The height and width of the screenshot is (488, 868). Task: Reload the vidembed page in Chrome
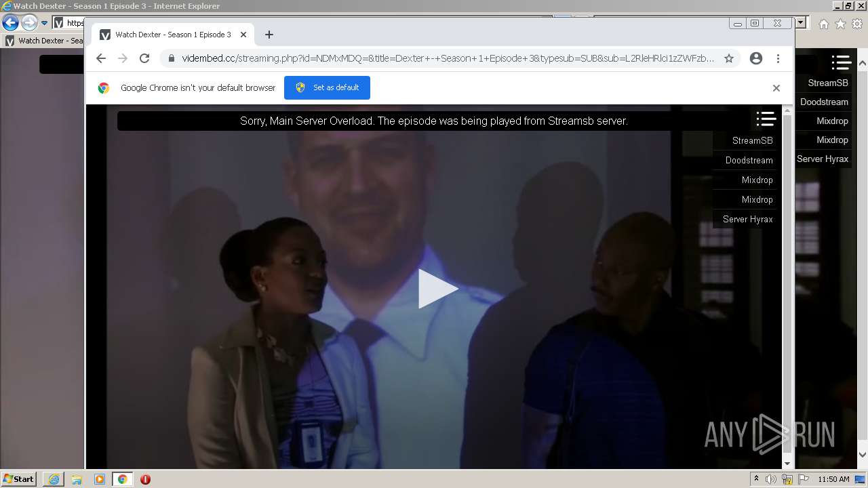tap(144, 58)
